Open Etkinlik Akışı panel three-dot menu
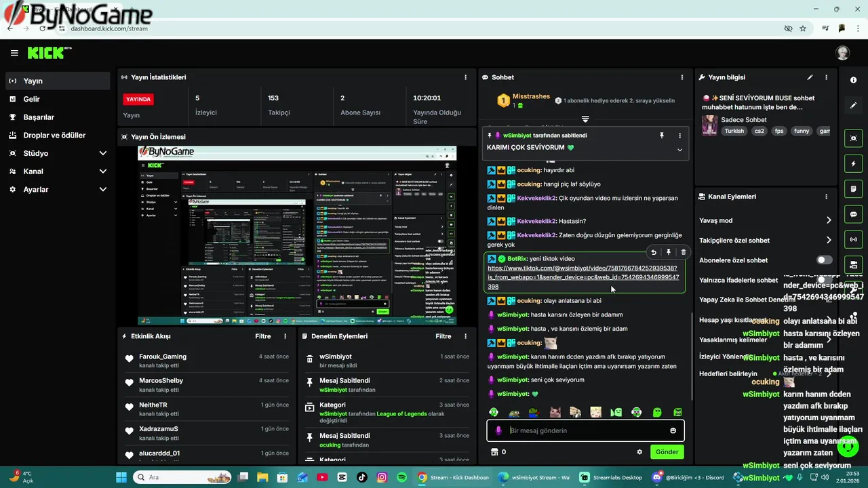 point(285,336)
